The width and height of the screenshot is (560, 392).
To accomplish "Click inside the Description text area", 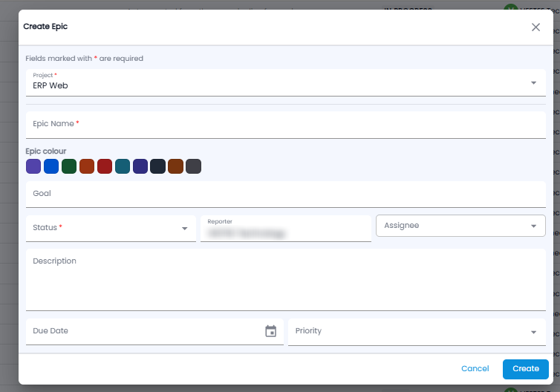I will (x=286, y=280).
